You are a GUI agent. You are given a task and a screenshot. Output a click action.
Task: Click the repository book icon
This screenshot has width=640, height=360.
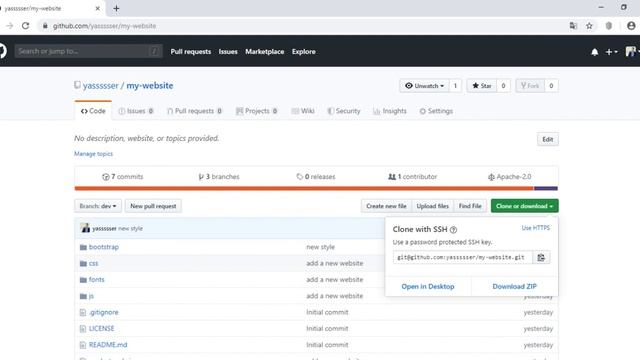[x=77, y=85]
